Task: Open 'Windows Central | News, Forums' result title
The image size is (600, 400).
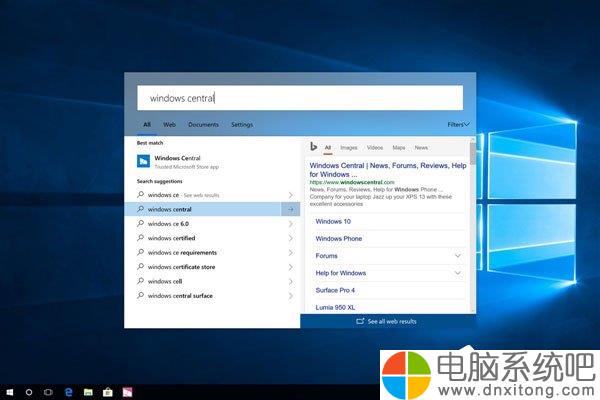Action: (388, 170)
